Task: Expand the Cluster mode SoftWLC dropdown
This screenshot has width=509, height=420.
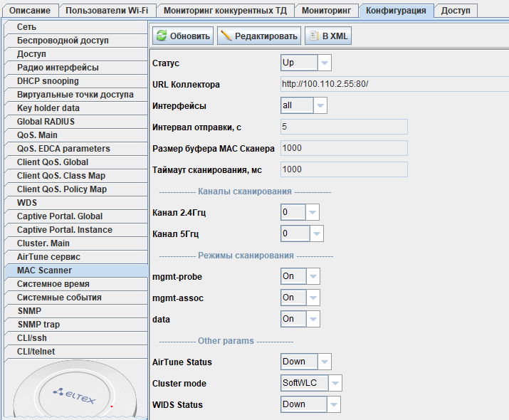Action: point(312,383)
